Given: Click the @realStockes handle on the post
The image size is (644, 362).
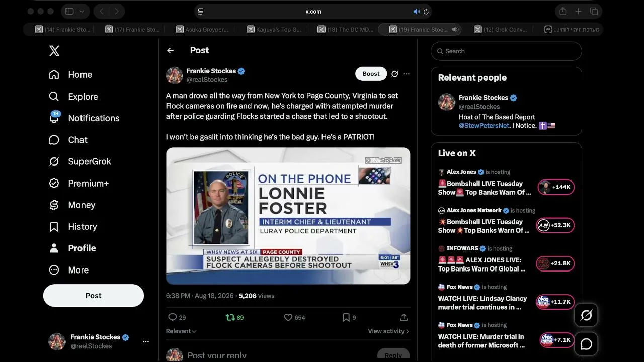Looking at the screenshot, I should 207,80.
